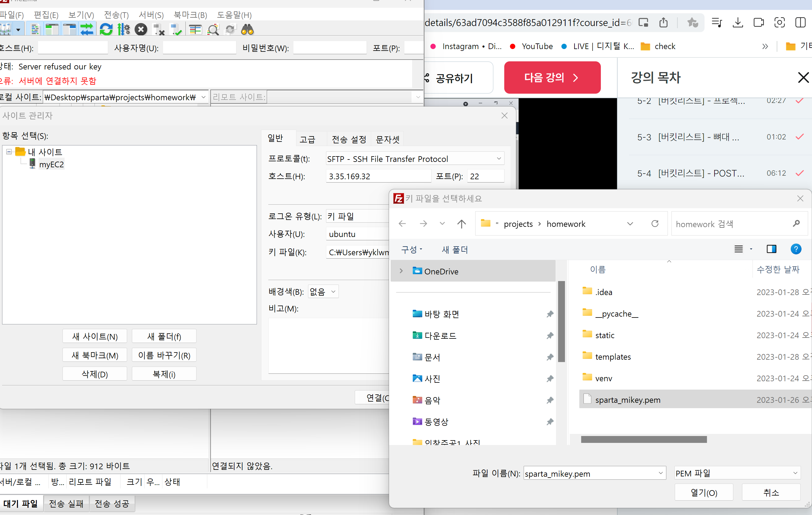812x515 pixels.
Task: Select myEC2 site entry
Action: 51,164
